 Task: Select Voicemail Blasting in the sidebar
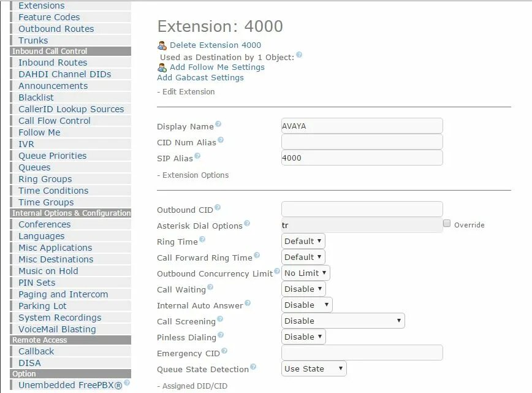click(57, 329)
